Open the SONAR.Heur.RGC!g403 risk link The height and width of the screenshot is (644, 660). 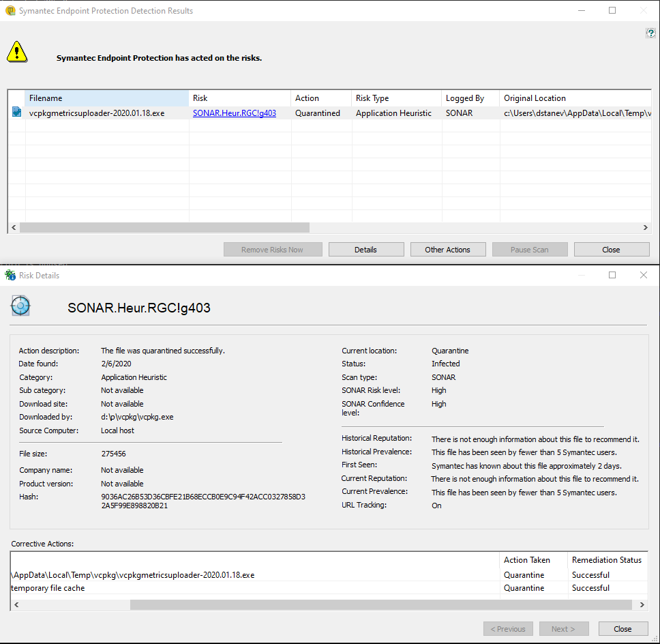235,113
